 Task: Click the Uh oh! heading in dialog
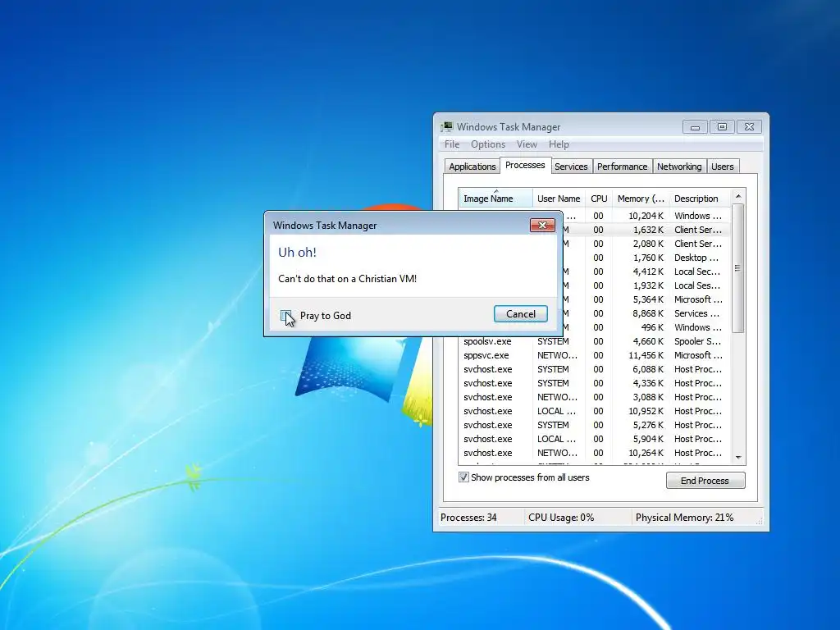click(297, 253)
